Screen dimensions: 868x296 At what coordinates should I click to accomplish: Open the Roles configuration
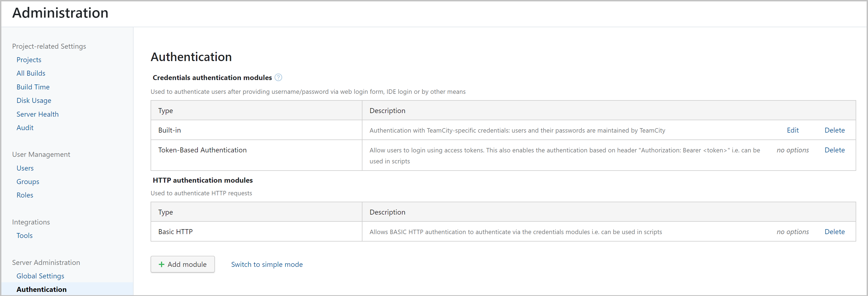25,195
